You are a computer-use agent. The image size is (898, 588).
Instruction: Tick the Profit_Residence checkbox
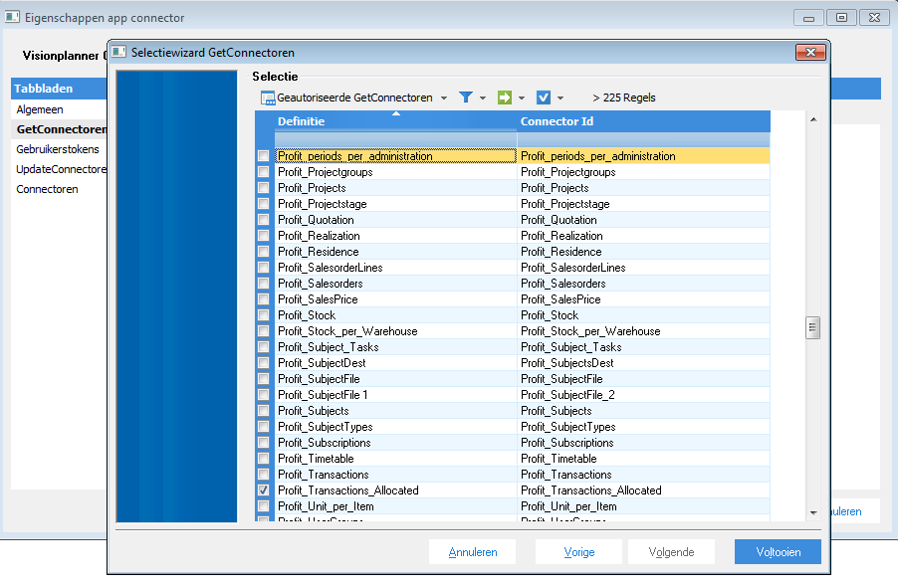pyautogui.click(x=264, y=252)
